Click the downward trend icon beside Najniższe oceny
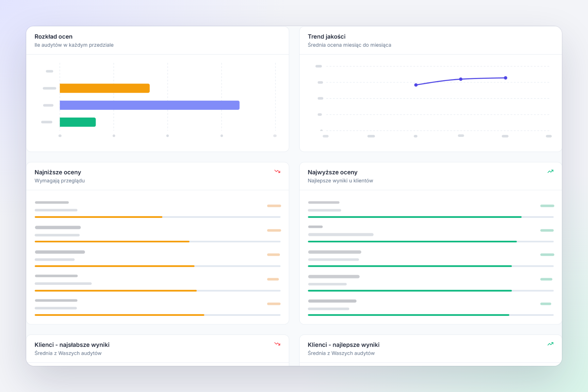 click(x=277, y=171)
